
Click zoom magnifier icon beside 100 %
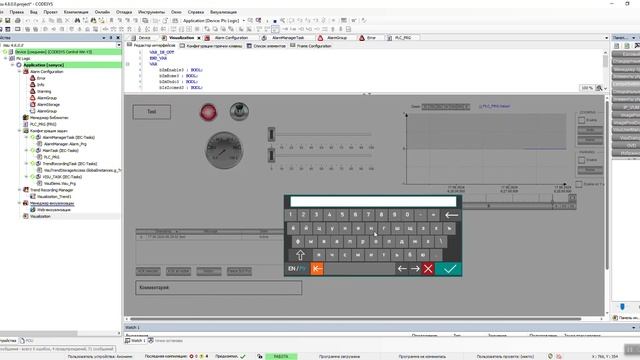click(x=599, y=88)
